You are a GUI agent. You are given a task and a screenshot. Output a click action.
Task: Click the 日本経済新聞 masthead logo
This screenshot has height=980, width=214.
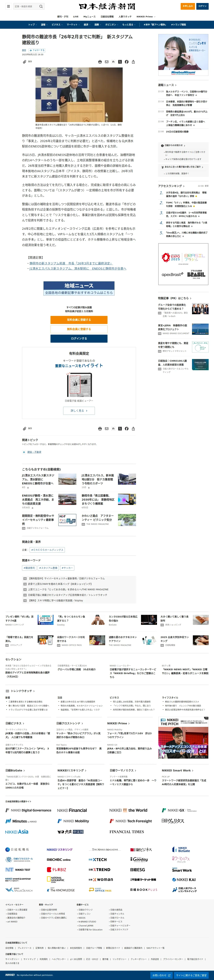[x=107, y=7]
